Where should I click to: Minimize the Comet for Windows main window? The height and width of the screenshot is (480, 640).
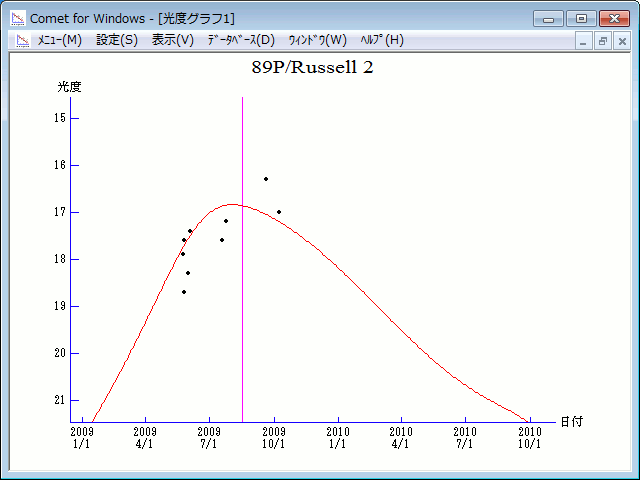coord(548,18)
